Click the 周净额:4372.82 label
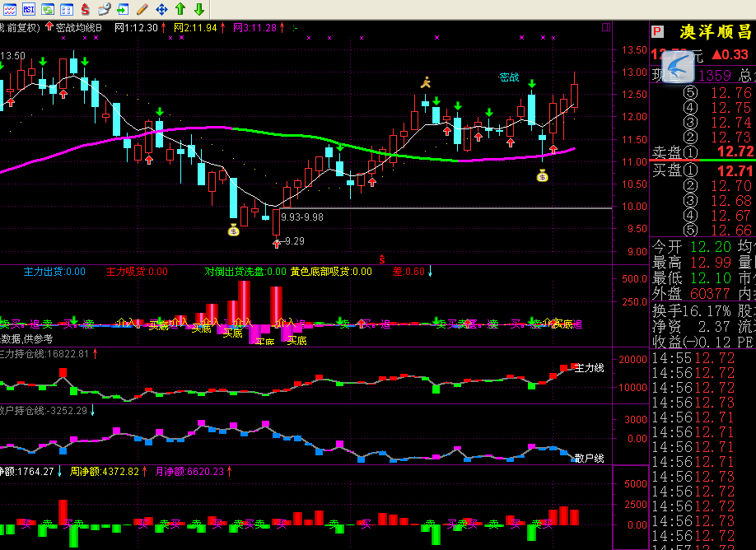This screenshot has height=550, width=756. tap(105, 472)
